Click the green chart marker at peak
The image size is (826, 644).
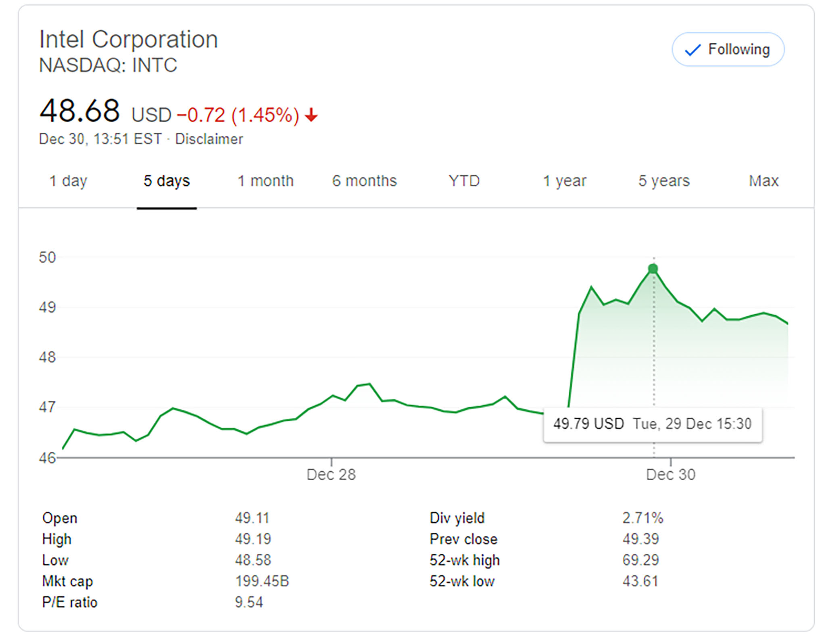653,269
